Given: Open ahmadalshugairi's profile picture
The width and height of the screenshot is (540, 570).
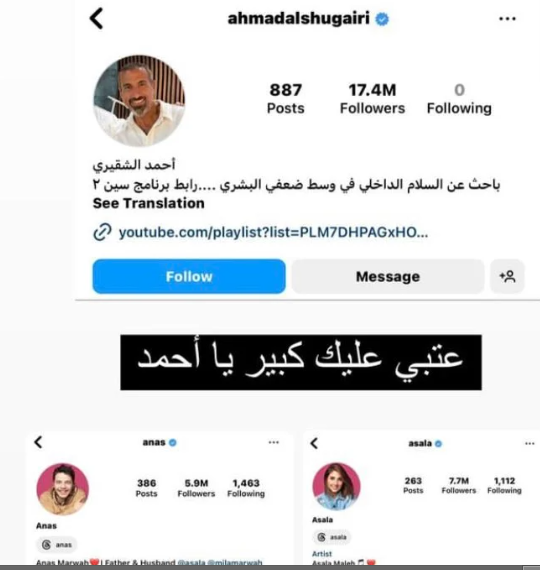Looking at the screenshot, I should click(x=139, y=101).
